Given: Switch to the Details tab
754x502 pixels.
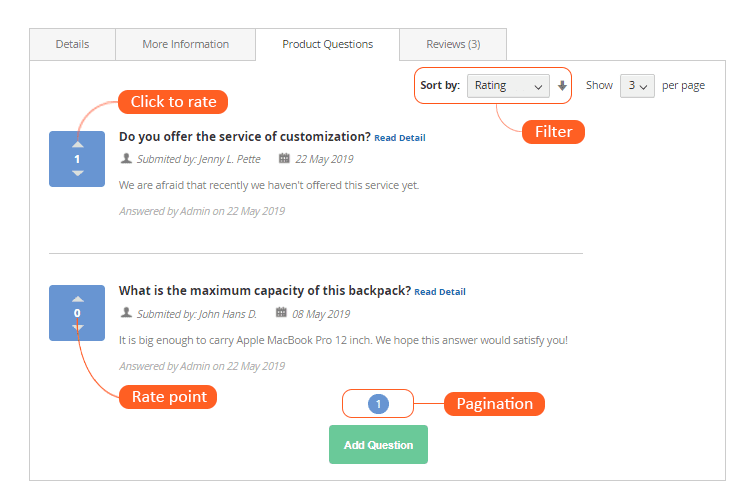Looking at the screenshot, I should (x=73, y=44).
